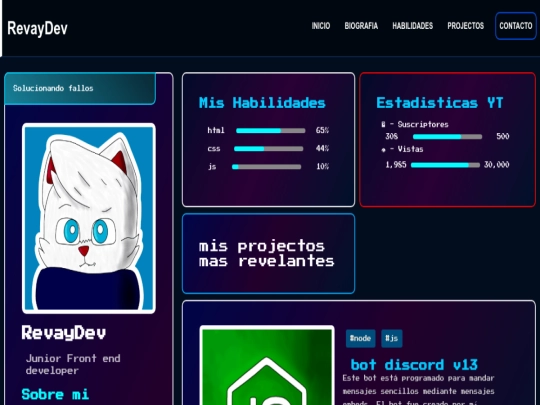Select the #node tag
Image resolution: width=540 pixels, height=405 pixels.
coord(361,338)
